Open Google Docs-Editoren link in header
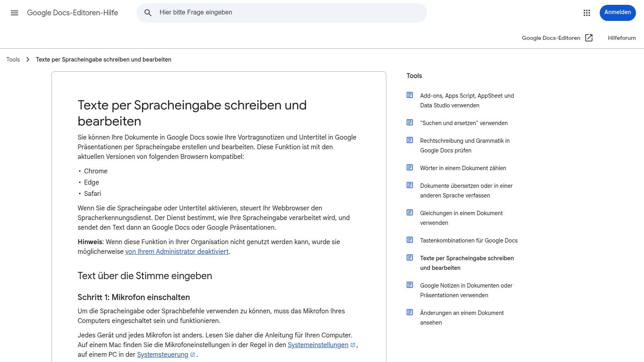The height and width of the screenshot is (362, 644). click(x=551, y=38)
